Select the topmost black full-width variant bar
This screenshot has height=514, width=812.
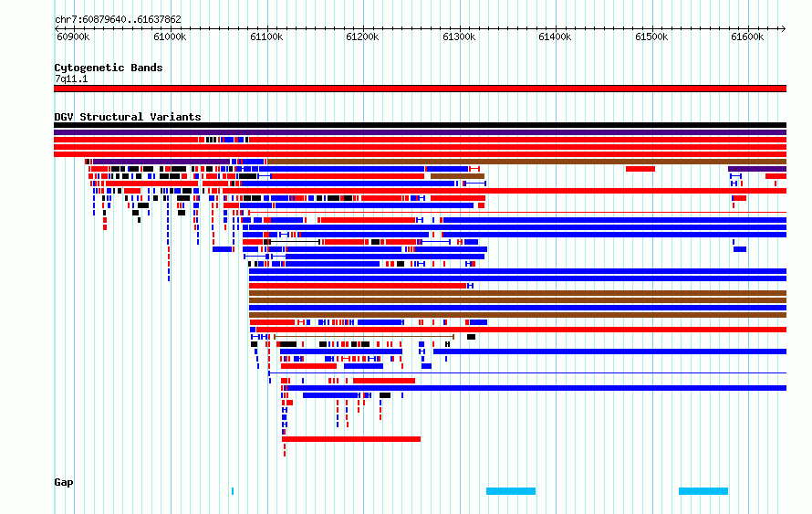click(420, 125)
